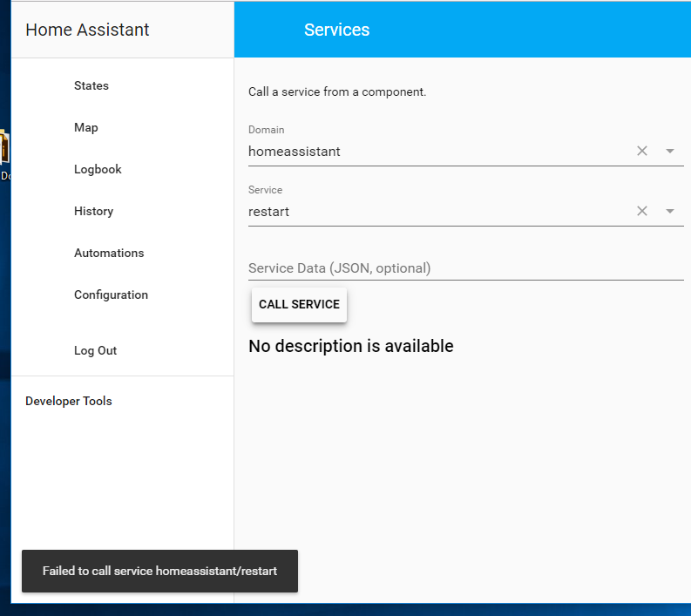Click the CALL SERVICE button
Viewport: 691px width, 616px height.
[299, 304]
